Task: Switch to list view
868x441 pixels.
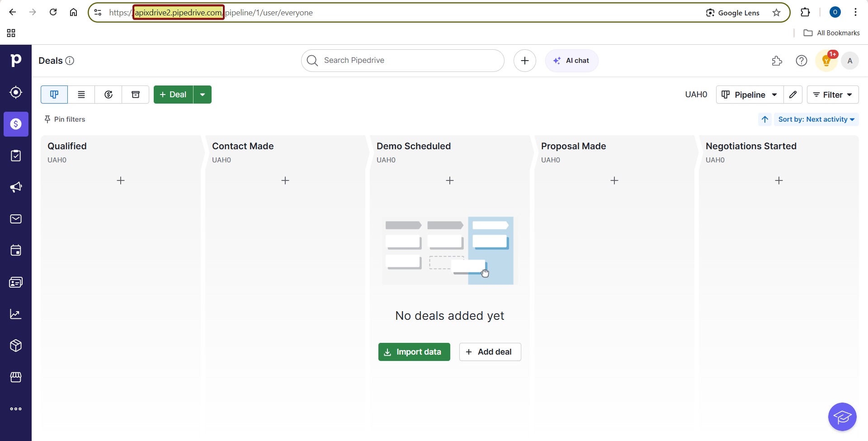Action: coord(81,95)
